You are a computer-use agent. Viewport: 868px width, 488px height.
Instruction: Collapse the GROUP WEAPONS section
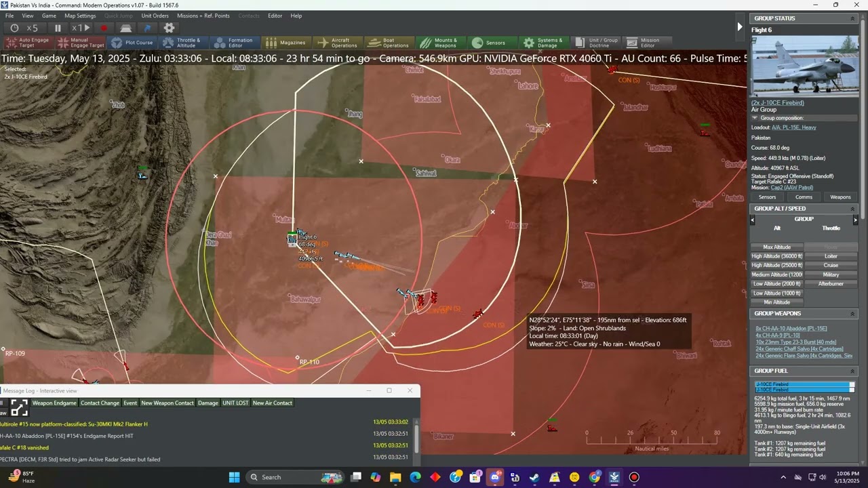click(852, 314)
